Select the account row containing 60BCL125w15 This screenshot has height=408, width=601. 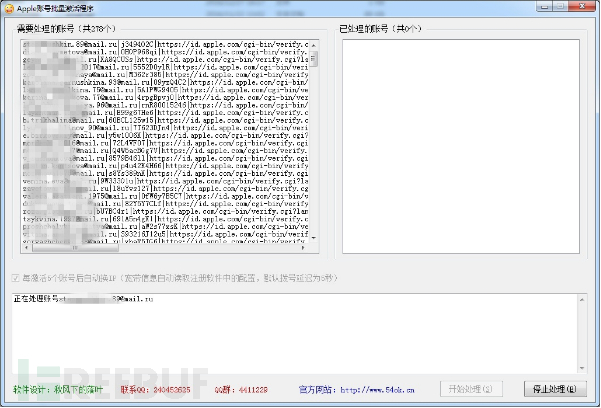(x=166, y=120)
